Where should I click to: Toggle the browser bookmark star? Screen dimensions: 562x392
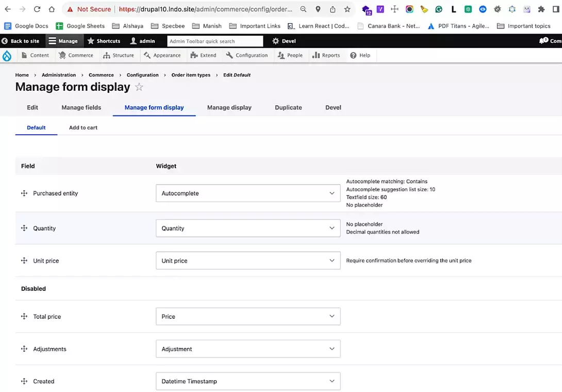pyautogui.click(x=346, y=9)
